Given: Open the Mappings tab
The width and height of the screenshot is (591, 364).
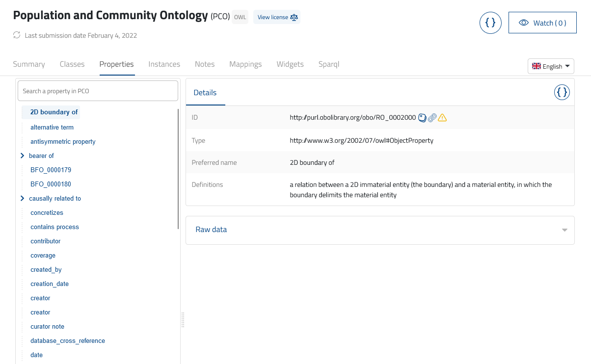Looking at the screenshot, I should pos(245,64).
